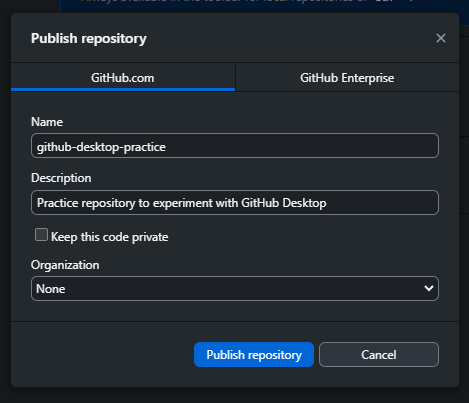Screen dimensions: 469x403
Task: Focus the Name input field
Action: [x=235, y=146]
